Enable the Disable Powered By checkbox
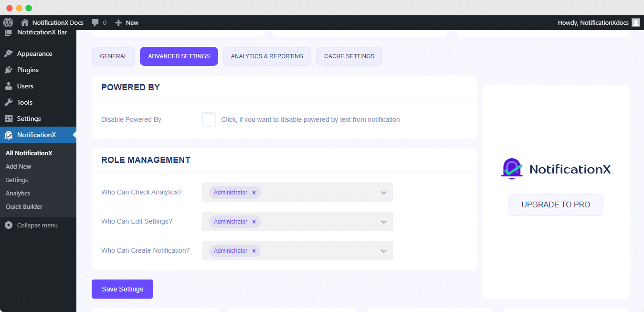 pyautogui.click(x=209, y=119)
